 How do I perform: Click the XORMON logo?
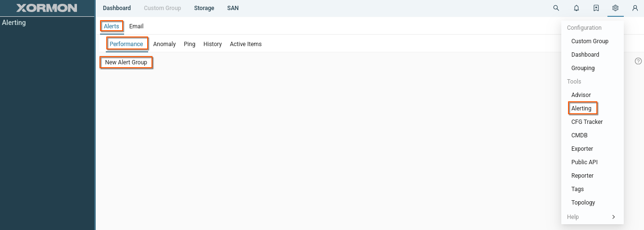click(47, 8)
